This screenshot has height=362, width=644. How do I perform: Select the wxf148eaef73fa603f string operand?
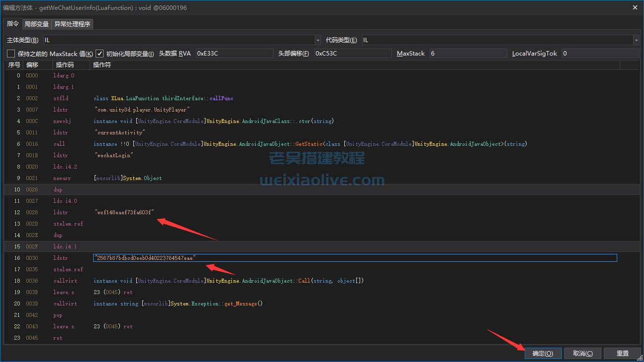click(x=124, y=212)
